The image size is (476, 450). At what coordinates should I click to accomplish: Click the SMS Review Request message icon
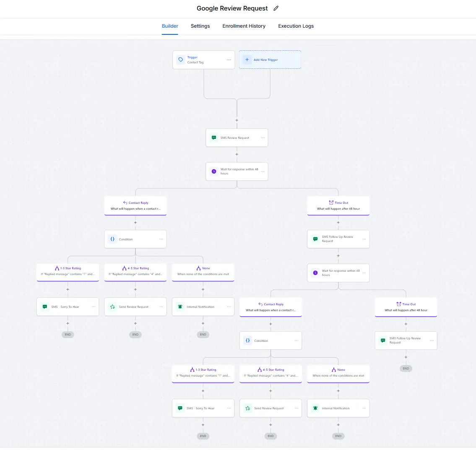point(214,138)
